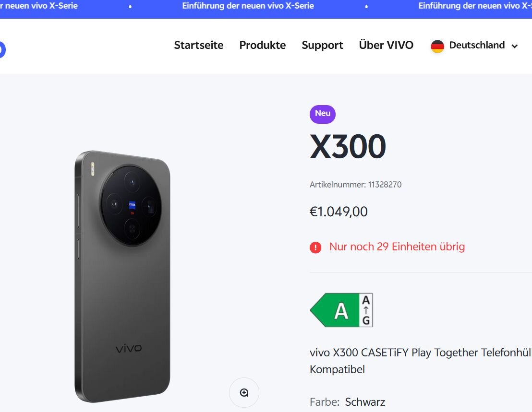Click the purple Neu badge

(323, 114)
